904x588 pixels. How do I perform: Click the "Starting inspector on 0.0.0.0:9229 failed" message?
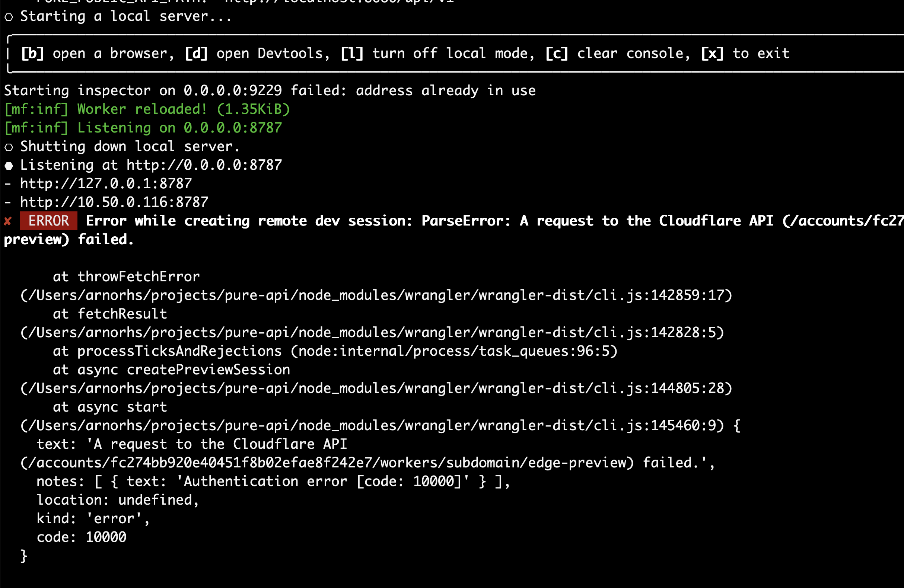(x=270, y=91)
